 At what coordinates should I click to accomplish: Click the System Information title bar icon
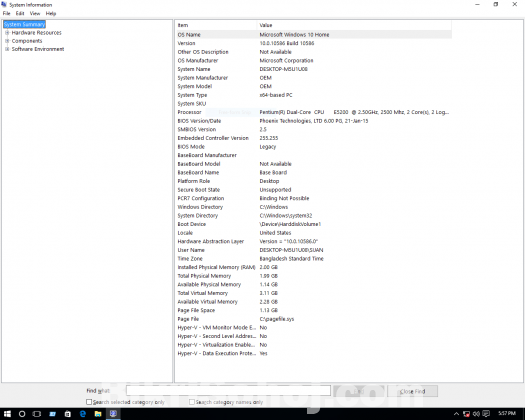click(4, 4)
